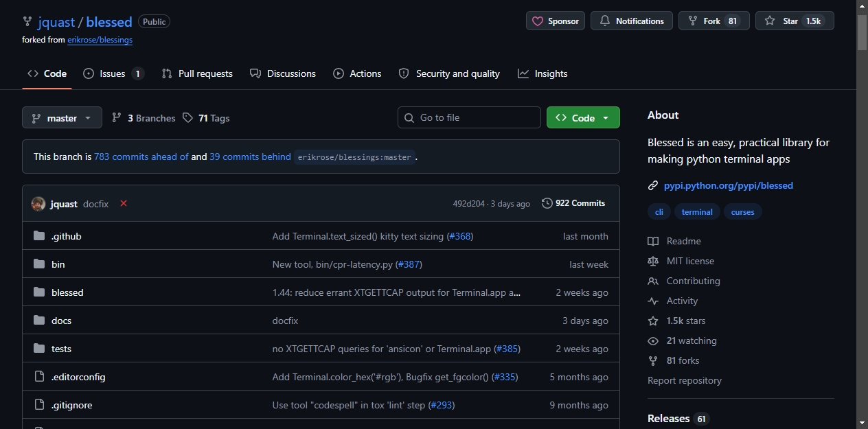868x429 pixels.
Task: Open the .github folder
Action: pyautogui.click(x=67, y=236)
